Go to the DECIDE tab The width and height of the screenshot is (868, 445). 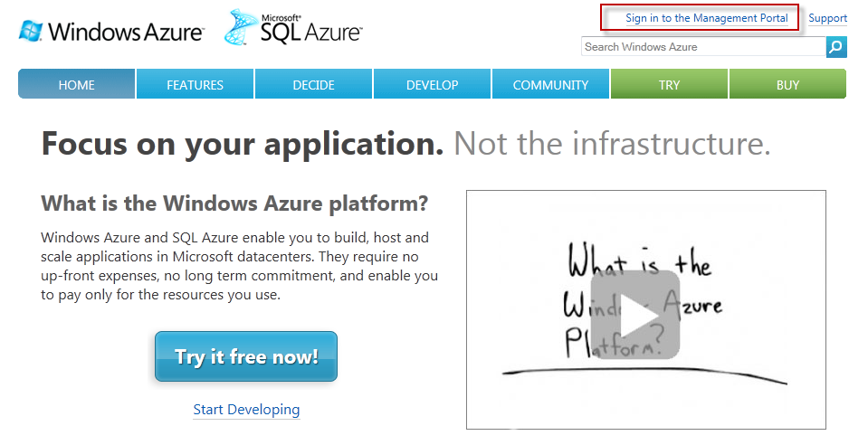click(313, 84)
